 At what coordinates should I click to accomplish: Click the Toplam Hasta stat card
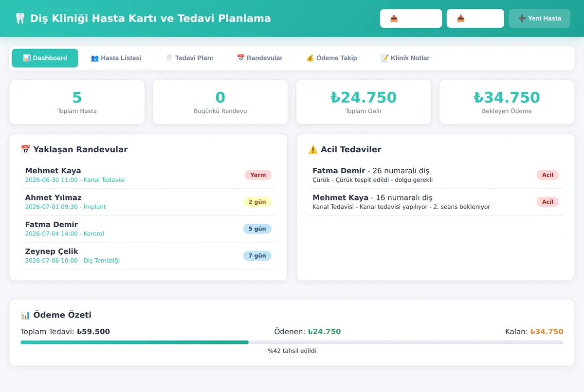[77, 102]
